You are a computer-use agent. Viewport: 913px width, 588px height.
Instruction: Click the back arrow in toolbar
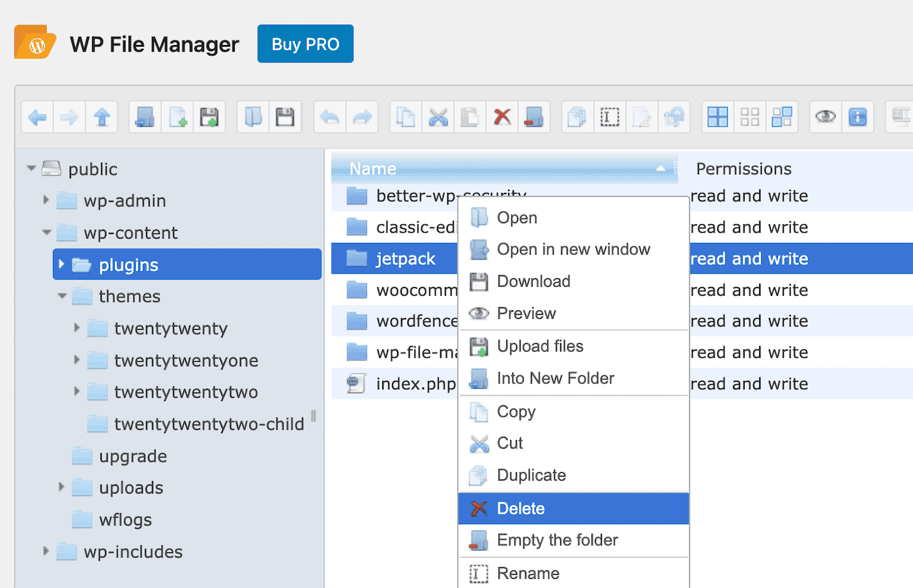38,117
